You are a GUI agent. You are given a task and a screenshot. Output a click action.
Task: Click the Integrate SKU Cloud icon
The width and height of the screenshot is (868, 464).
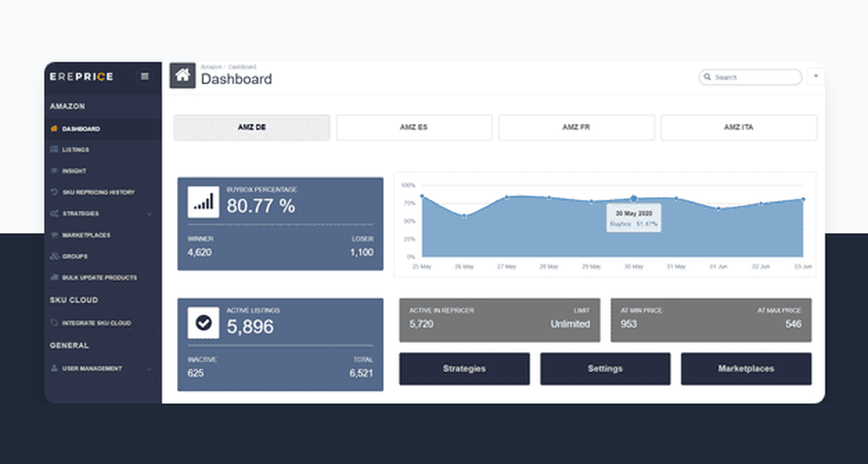[x=54, y=323]
